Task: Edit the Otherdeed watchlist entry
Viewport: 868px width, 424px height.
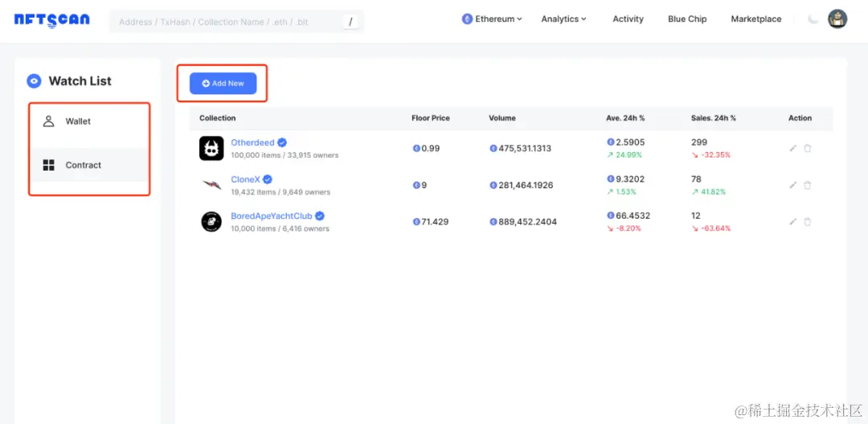Action: coord(792,148)
